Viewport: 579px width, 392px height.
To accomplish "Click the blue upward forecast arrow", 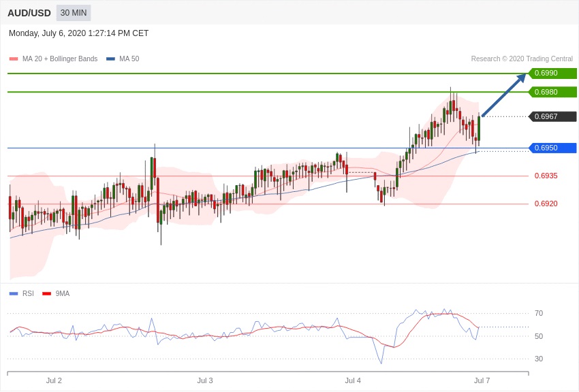I will tap(504, 95).
